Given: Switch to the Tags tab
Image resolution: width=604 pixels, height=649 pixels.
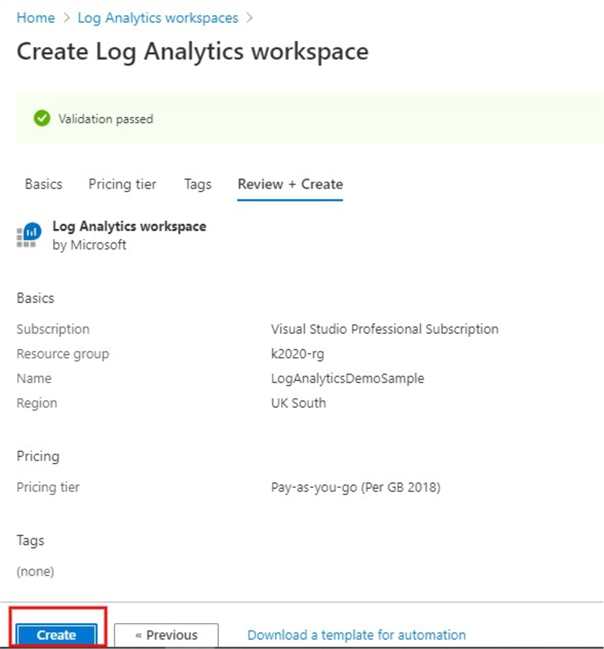Looking at the screenshot, I should [198, 184].
